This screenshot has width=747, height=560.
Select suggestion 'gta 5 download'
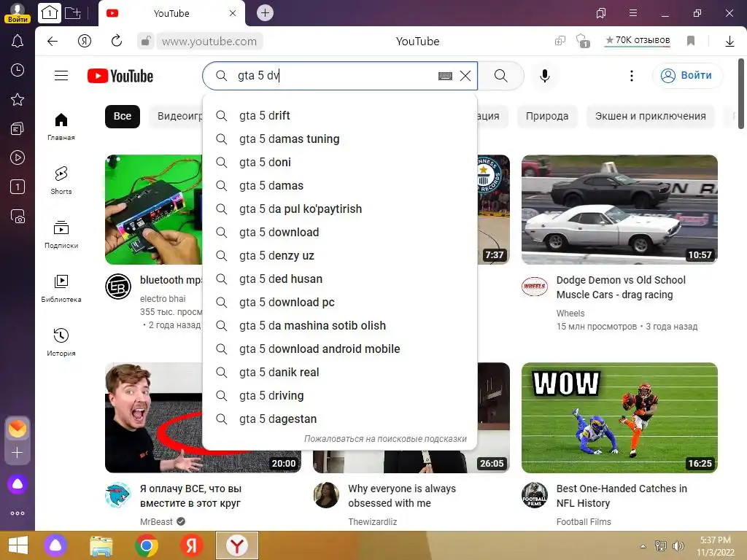tap(340, 233)
